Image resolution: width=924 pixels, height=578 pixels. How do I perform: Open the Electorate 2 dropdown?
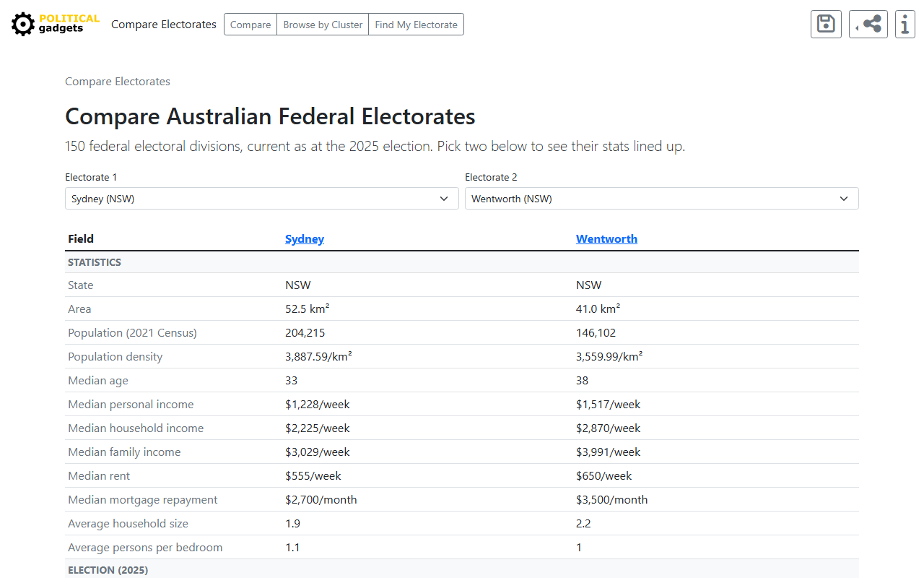pos(662,199)
